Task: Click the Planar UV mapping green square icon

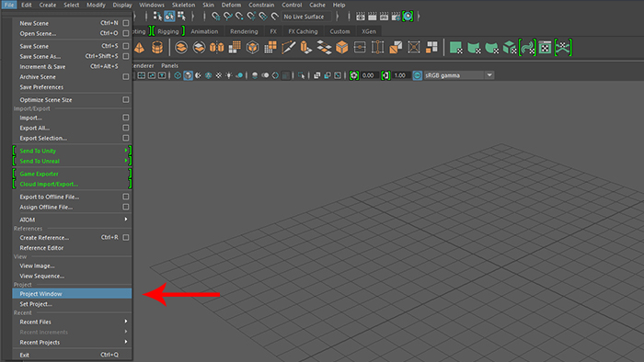Action: pos(456,48)
